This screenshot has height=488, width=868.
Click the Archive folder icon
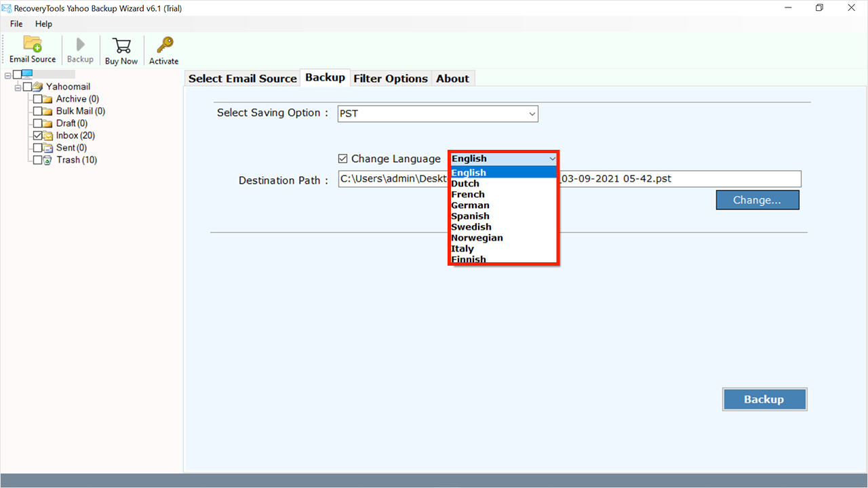pos(47,99)
